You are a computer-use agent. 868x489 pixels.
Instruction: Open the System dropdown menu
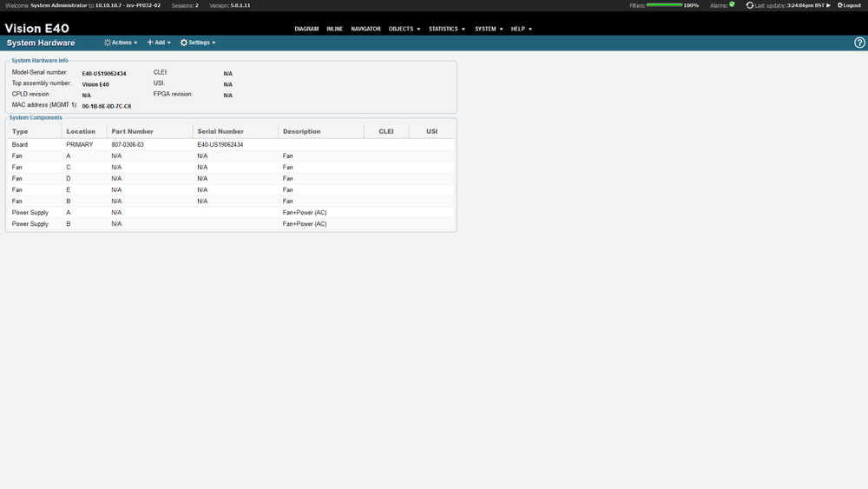click(489, 29)
